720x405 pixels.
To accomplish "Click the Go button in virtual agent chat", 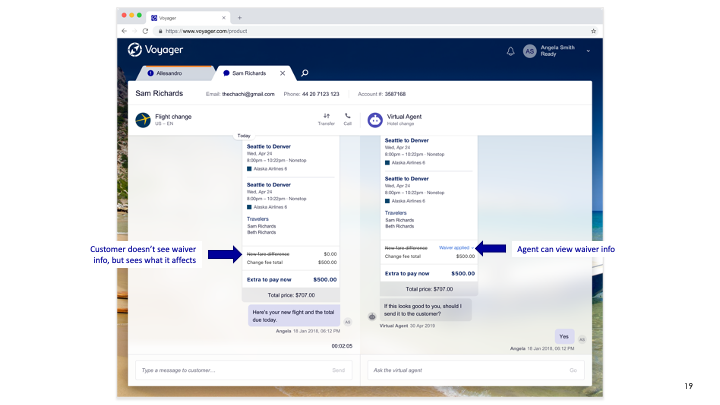I will point(573,370).
